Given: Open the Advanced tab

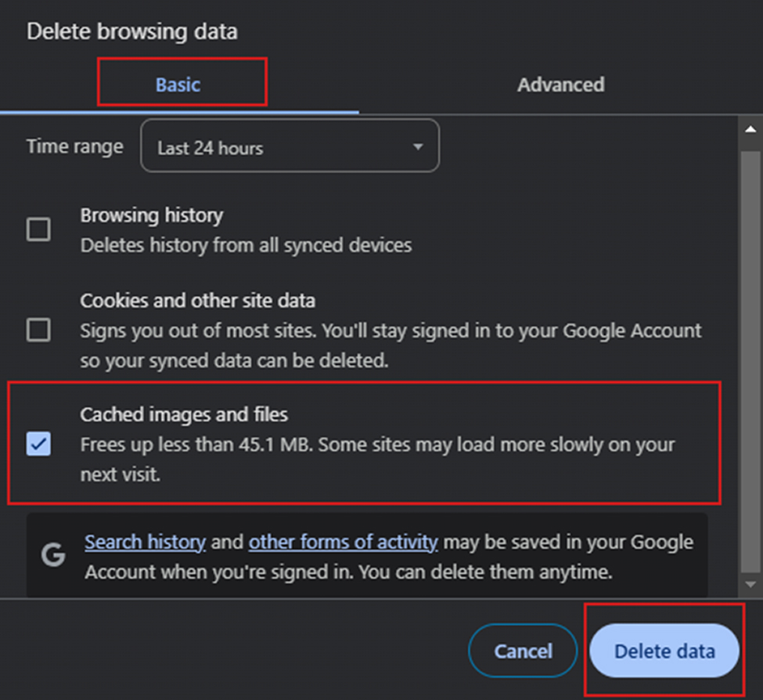Looking at the screenshot, I should [560, 85].
